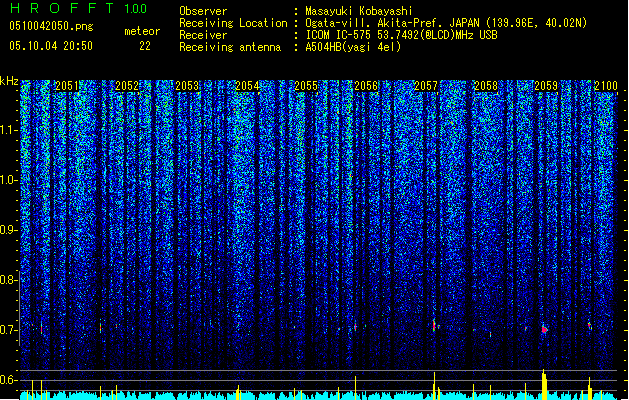Click the 2054 time marker
The image size is (629, 400).
(247, 86)
